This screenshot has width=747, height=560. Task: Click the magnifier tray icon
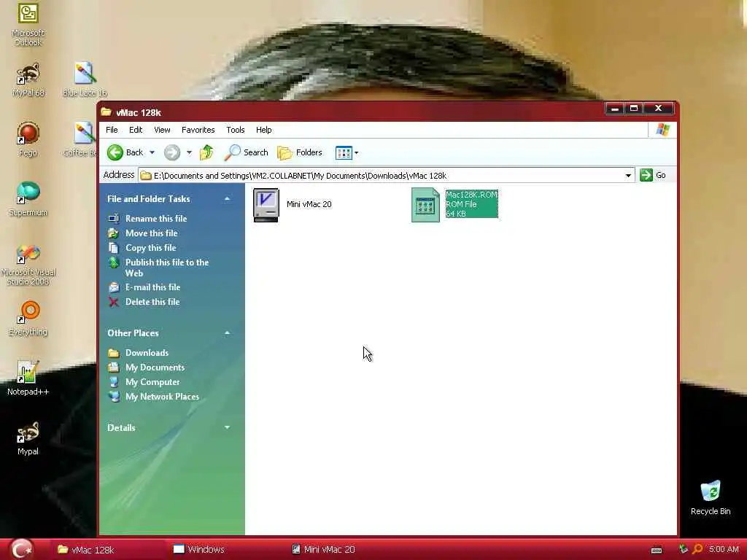pyautogui.click(x=697, y=550)
